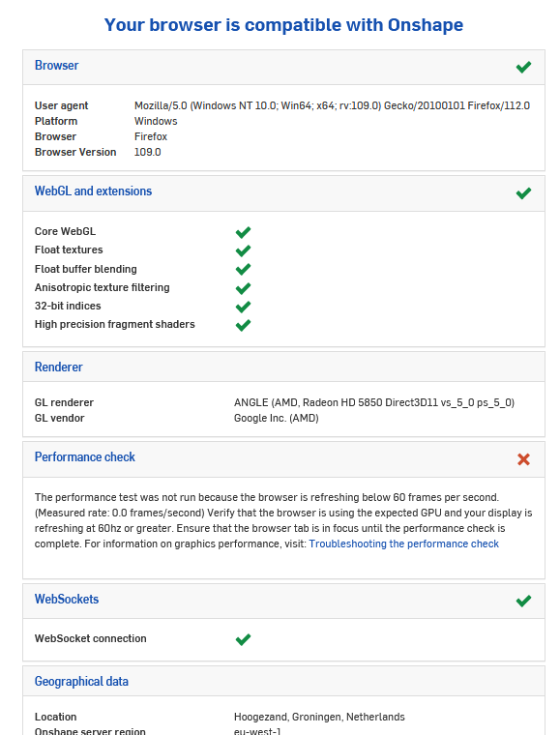The height and width of the screenshot is (735, 560).
Task: Click the High precision fragment shaders checkmark
Action: pos(243,325)
